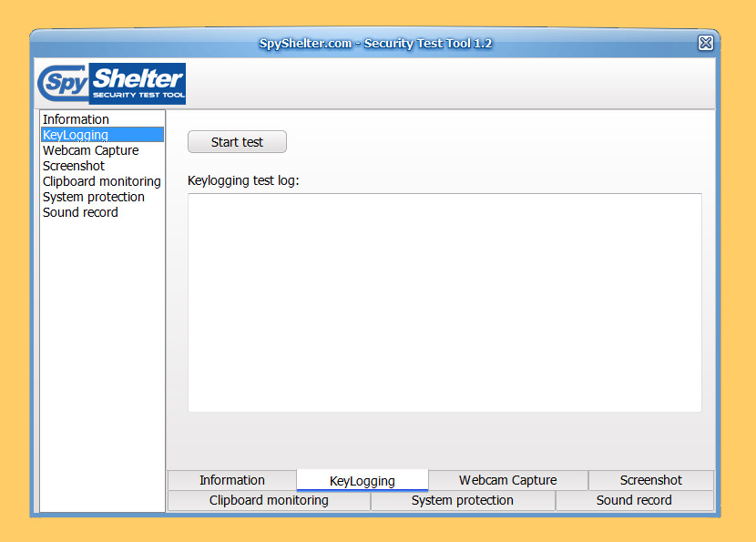
Task: Click the KeyLogging tab at the bottom
Action: (x=363, y=481)
